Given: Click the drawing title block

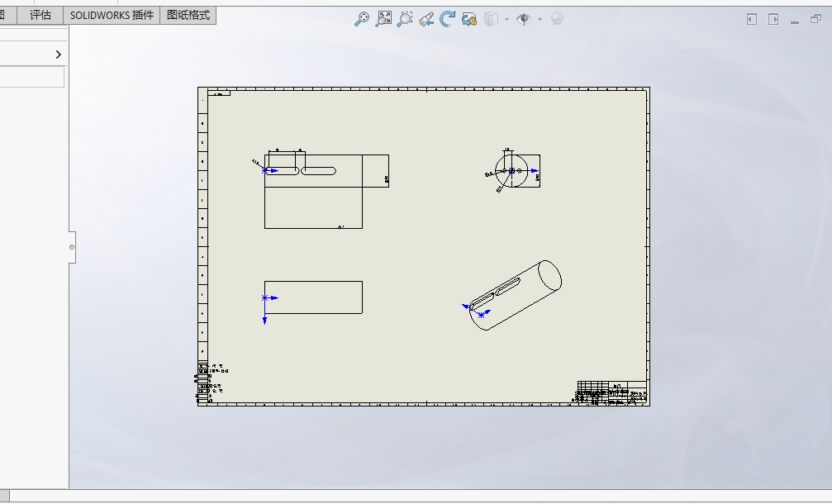Looking at the screenshot, I should click(x=611, y=392).
